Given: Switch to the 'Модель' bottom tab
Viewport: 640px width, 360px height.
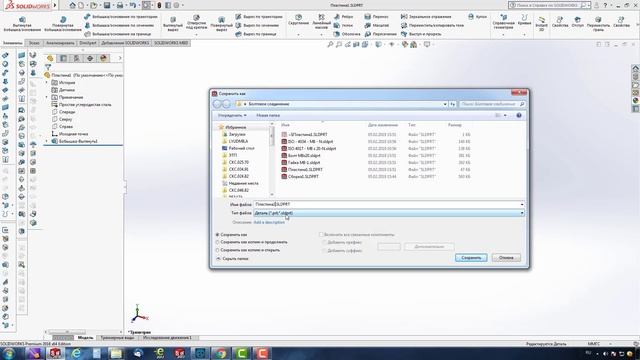Looking at the screenshot, I should point(85,338).
